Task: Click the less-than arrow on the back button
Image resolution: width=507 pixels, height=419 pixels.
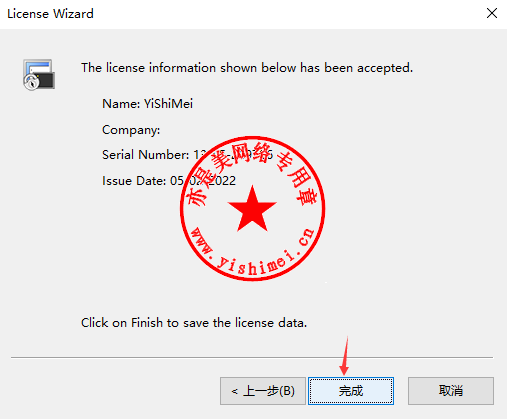Action: (235, 391)
